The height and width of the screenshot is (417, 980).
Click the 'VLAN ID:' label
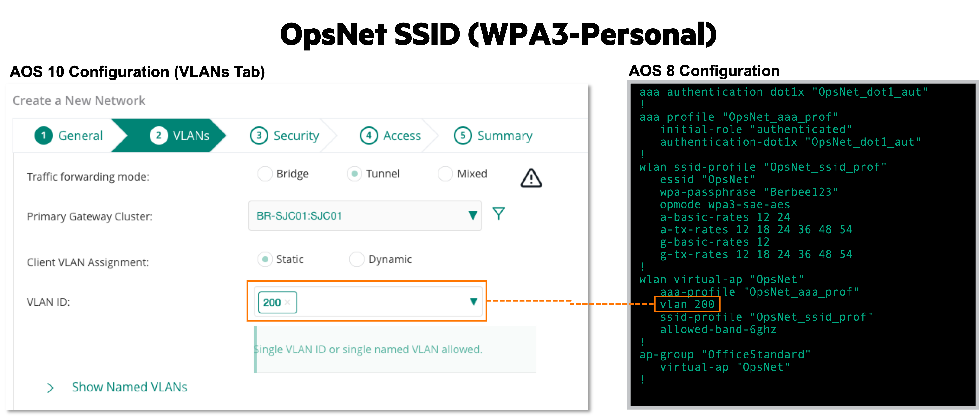(x=48, y=302)
